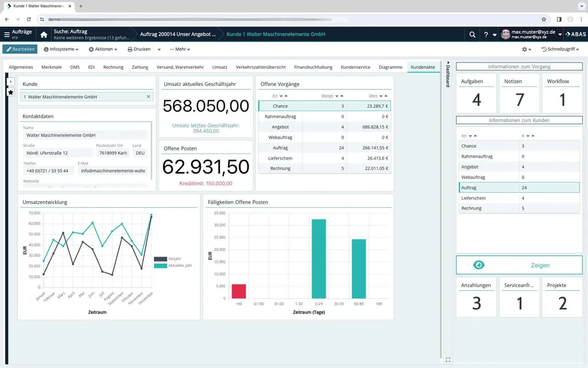Click the Bearbeiten button
The image size is (588, 368).
[20, 49]
